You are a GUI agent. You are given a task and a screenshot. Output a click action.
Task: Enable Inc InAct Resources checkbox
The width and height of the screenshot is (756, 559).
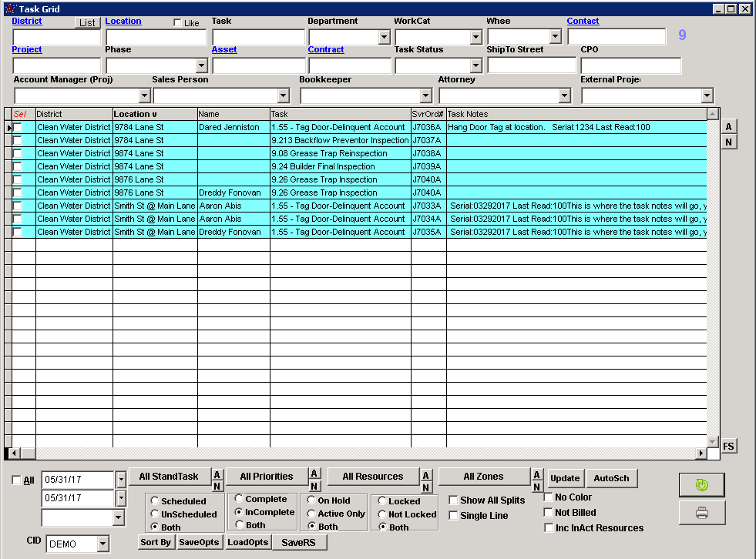(548, 527)
